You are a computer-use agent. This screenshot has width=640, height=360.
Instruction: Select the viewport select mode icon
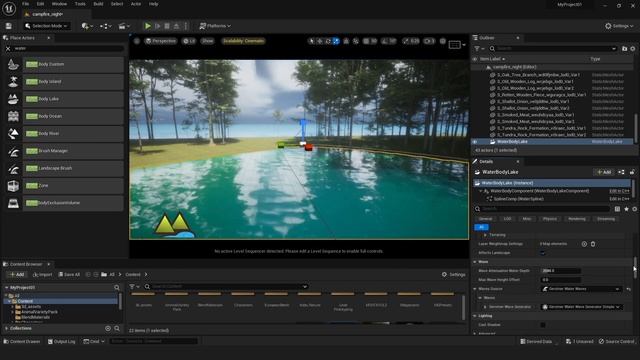point(311,41)
